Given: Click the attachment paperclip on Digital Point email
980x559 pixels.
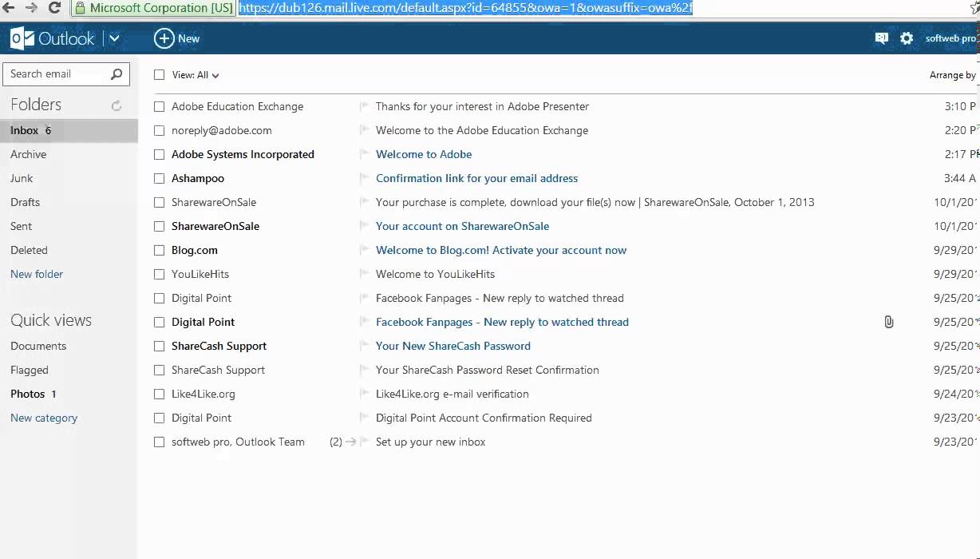Looking at the screenshot, I should (x=888, y=322).
